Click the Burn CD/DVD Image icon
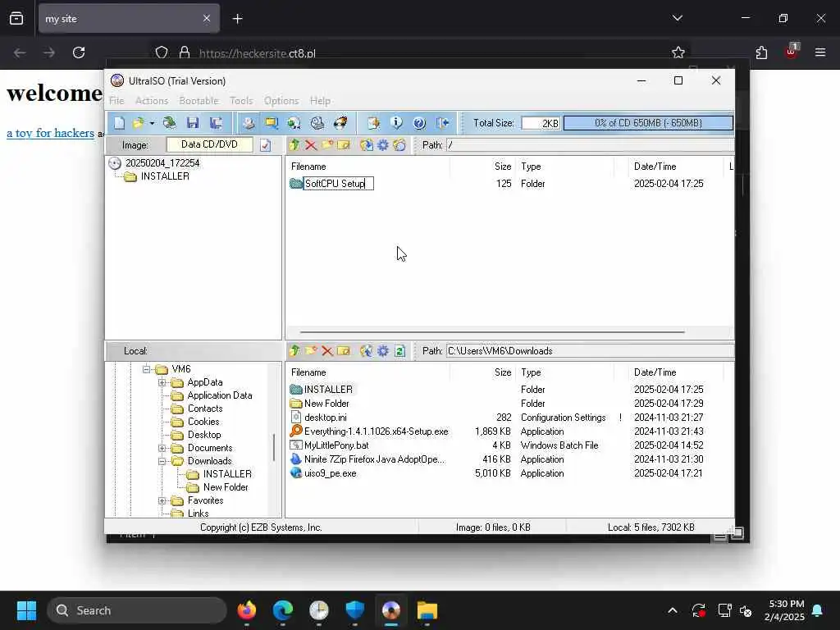The image size is (840, 630). [x=340, y=123]
